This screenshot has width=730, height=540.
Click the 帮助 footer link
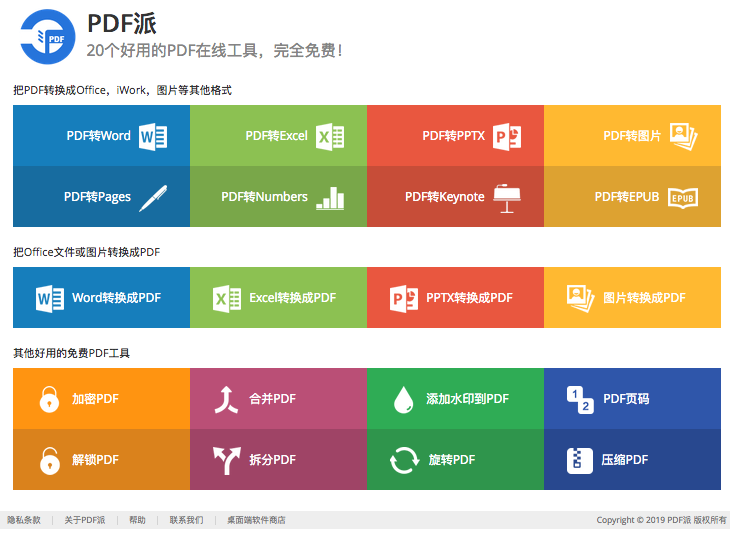click(137, 520)
